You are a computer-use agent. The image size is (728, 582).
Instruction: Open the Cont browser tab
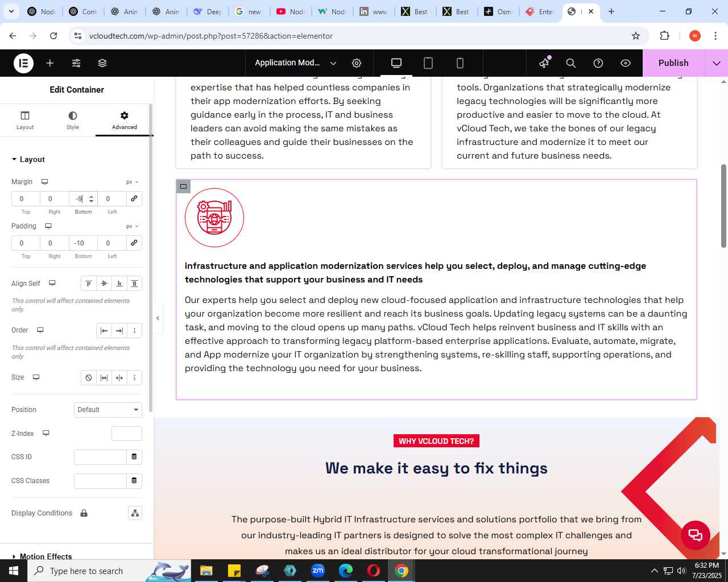tap(83, 11)
